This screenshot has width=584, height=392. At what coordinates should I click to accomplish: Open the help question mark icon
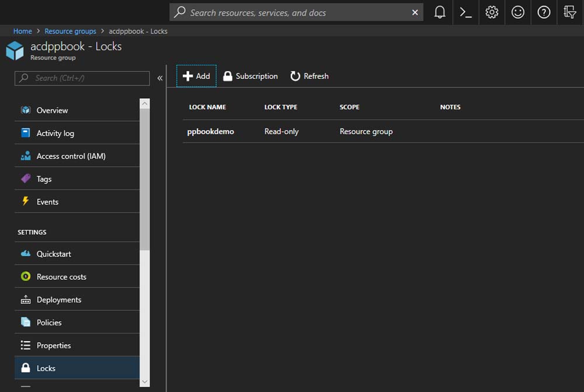(x=544, y=12)
